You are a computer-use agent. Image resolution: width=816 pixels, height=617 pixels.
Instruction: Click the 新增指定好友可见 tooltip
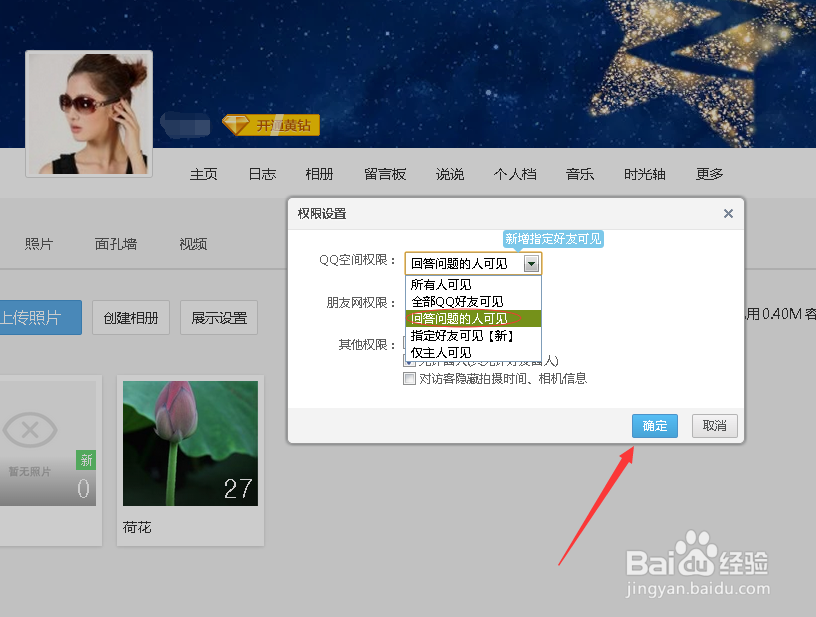coord(553,239)
